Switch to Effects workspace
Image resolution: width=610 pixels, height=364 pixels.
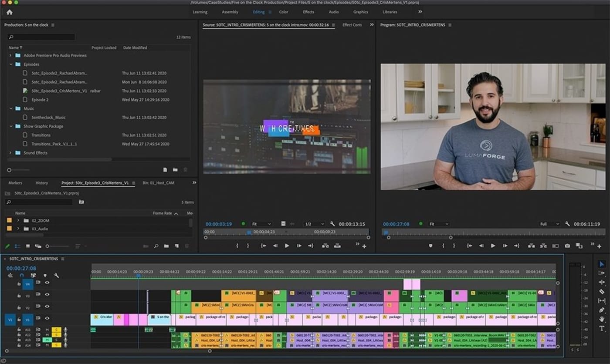tap(308, 12)
